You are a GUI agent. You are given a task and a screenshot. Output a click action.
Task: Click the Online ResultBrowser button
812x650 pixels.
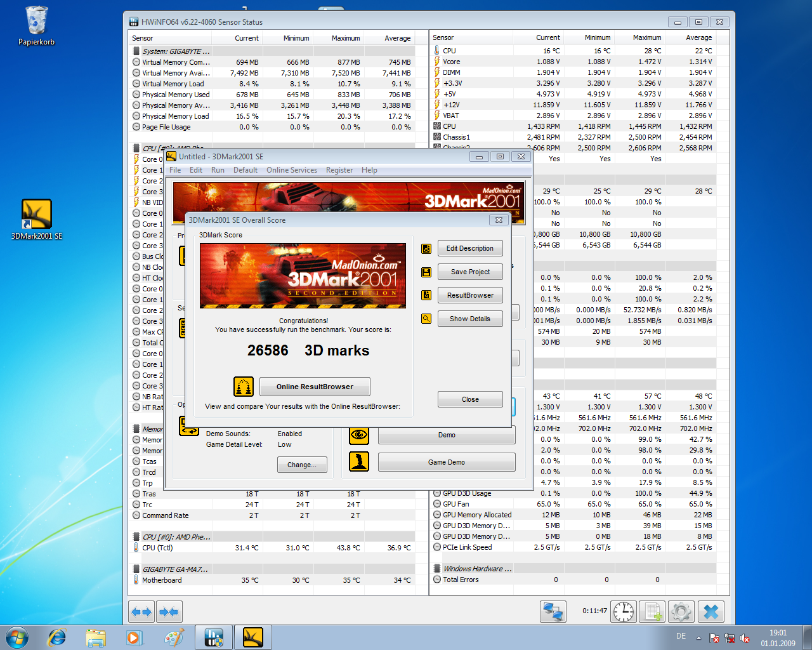315,387
